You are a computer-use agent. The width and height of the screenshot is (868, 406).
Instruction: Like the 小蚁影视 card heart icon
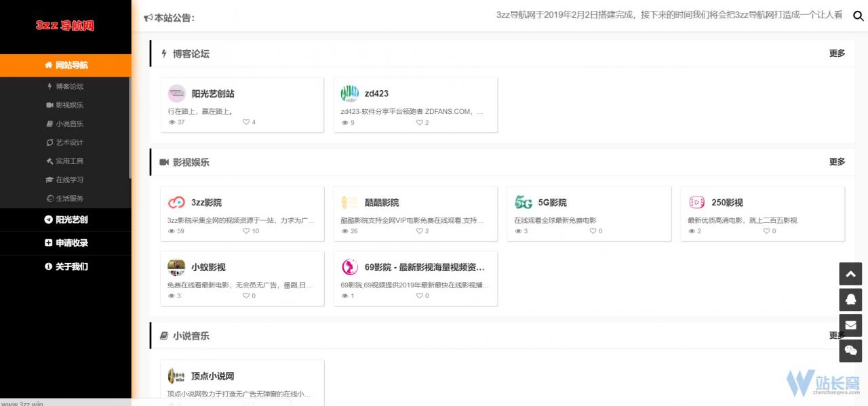[x=246, y=296]
